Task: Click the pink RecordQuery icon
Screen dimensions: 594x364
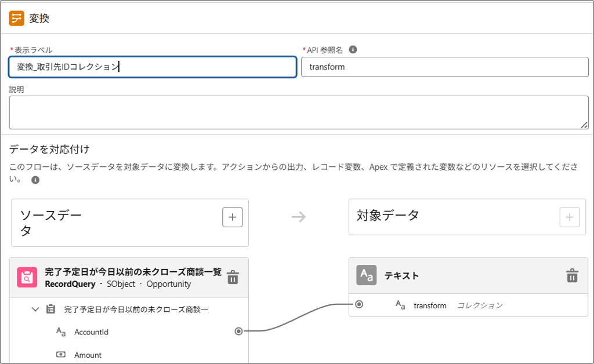Action: [27, 278]
